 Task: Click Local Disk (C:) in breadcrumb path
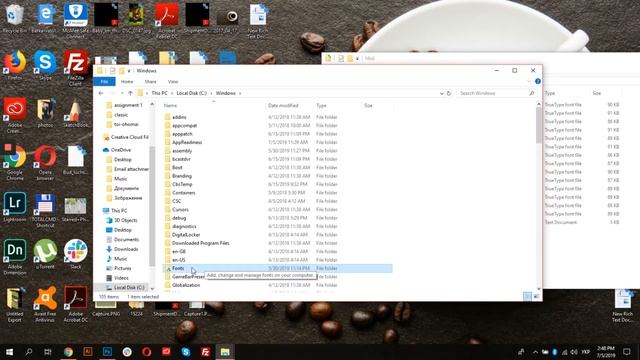(x=191, y=93)
